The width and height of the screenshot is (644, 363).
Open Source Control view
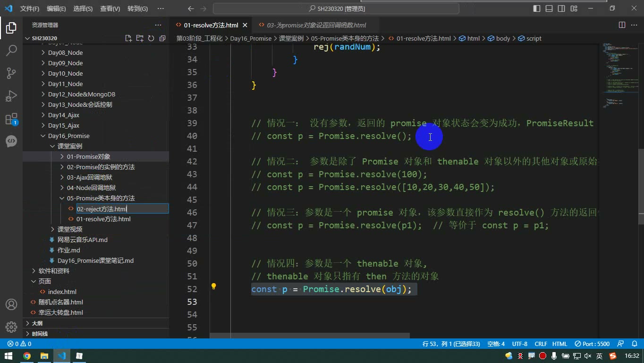pyautogui.click(x=11, y=73)
